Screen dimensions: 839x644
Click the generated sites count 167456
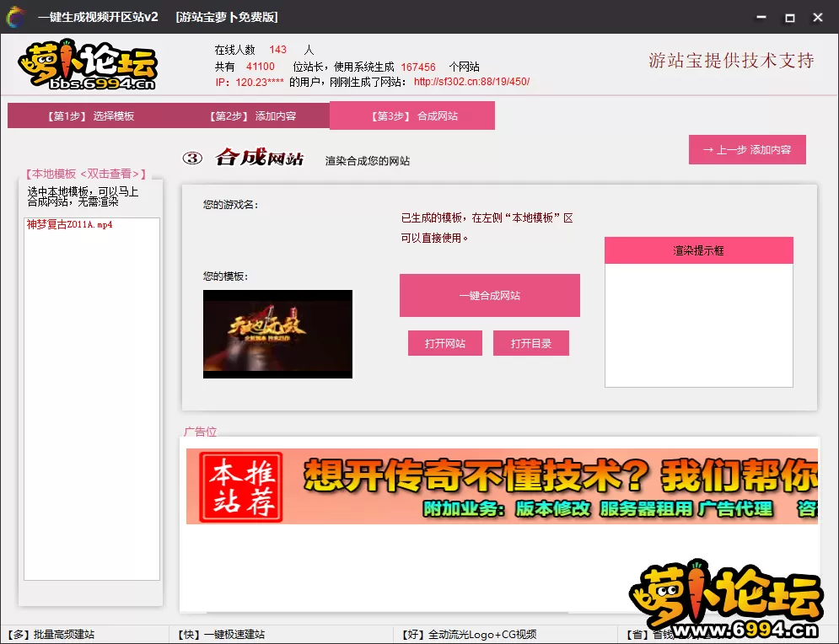418,67
